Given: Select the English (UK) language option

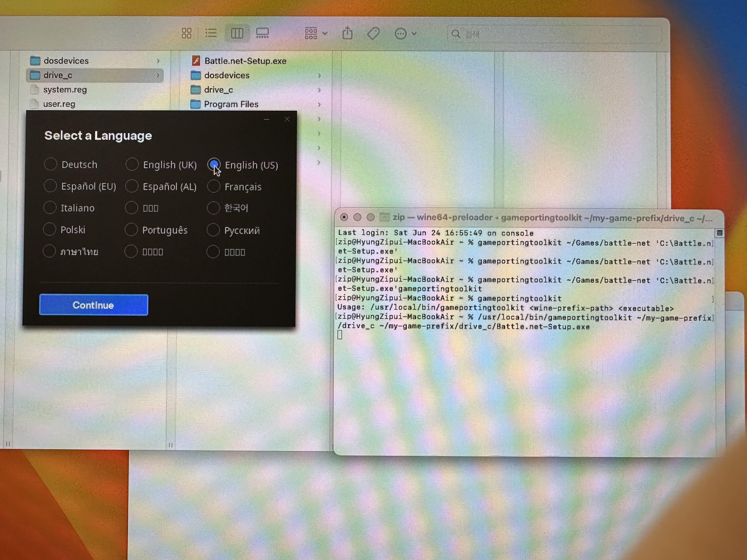Looking at the screenshot, I should click(x=161, y=165).
